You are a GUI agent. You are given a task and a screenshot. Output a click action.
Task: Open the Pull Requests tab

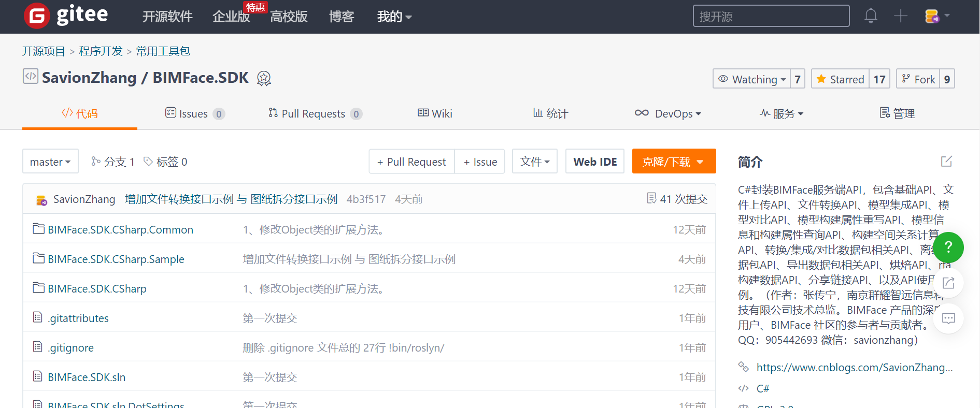tap(315, 113)
